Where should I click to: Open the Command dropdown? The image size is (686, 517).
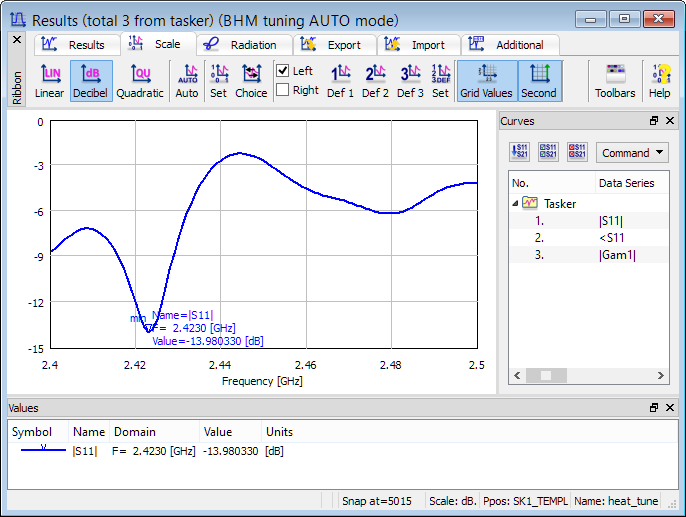click(x=633, y=153)
